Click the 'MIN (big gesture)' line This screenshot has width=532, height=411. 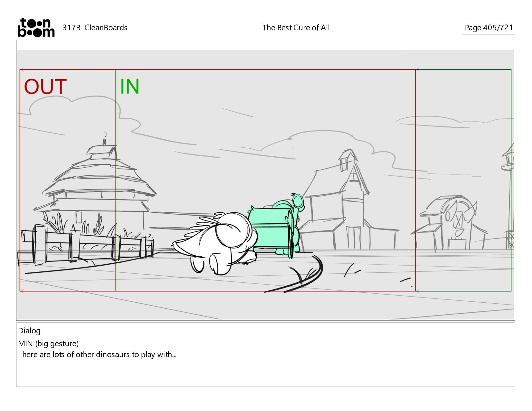pos(48,344)
